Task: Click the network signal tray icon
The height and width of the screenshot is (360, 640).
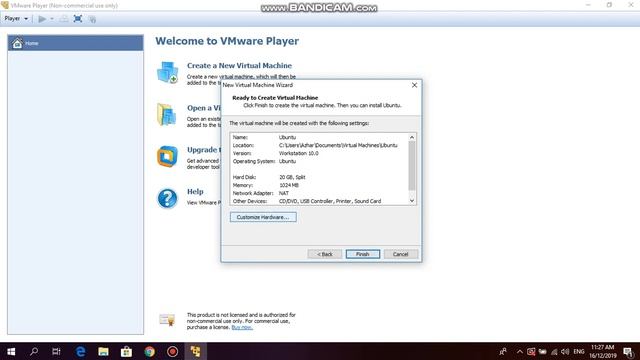Action: (554, 351)
